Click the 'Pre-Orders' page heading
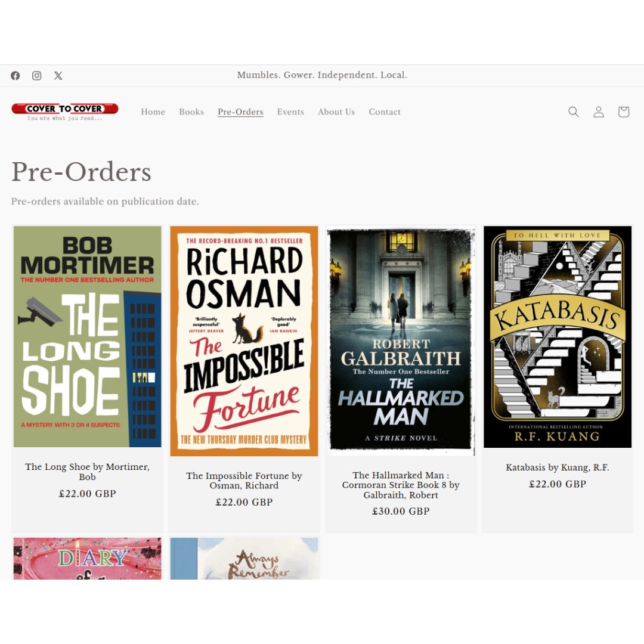Screen dimensions: 644x644 click(x=81, y=172)
